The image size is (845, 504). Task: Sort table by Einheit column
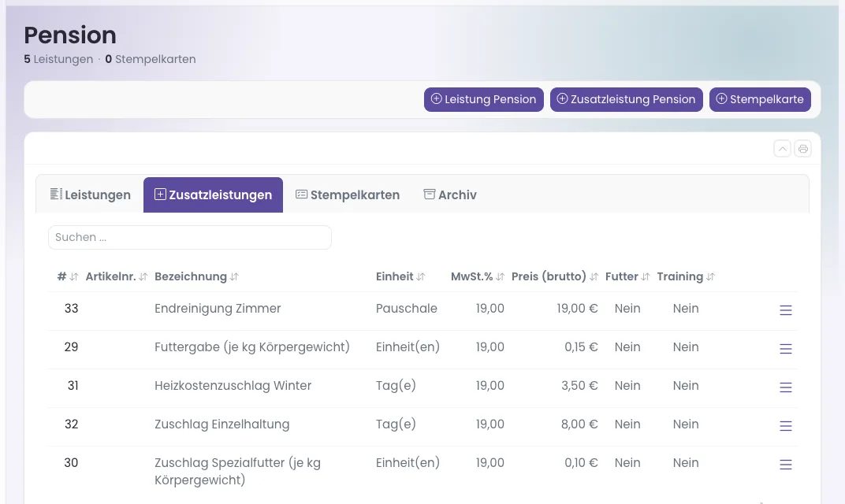pos(400,276)
